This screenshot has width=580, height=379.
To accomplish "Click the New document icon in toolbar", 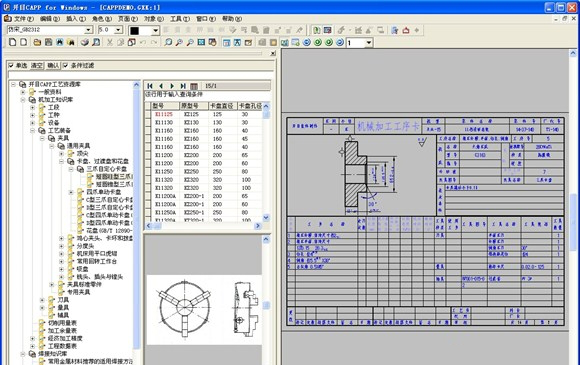I will click(13, 42).
